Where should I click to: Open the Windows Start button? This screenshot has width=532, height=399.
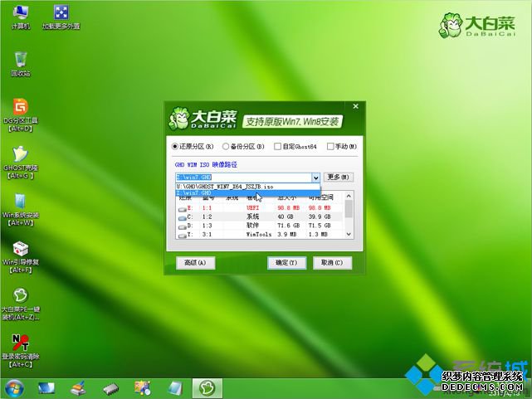tap(14, 388)
